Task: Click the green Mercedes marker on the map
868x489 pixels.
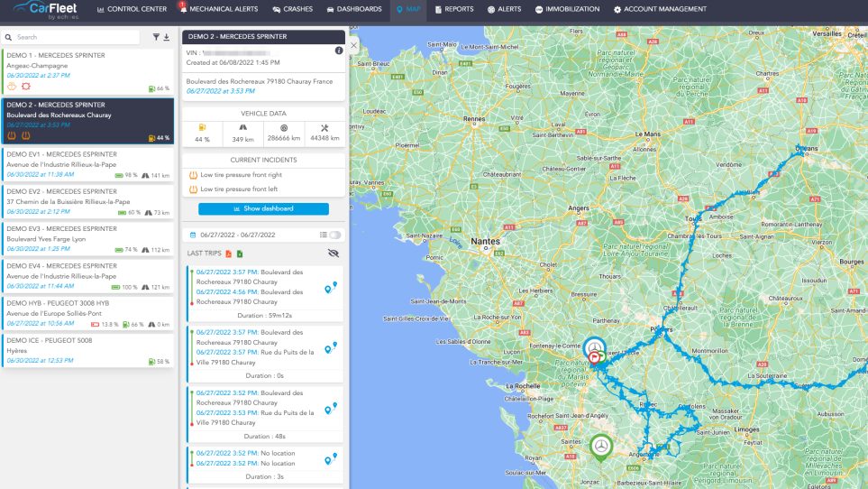Action: click(x=601, y=446)
